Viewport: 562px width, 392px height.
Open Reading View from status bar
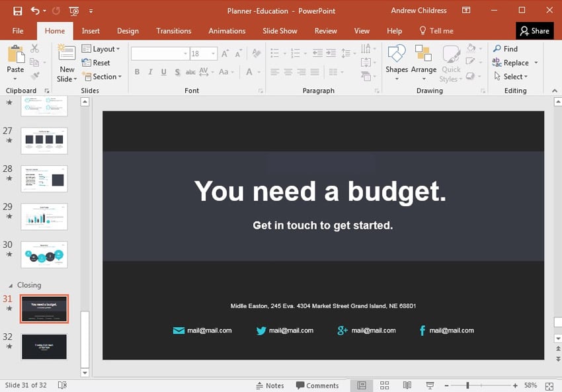click(407, 385)
